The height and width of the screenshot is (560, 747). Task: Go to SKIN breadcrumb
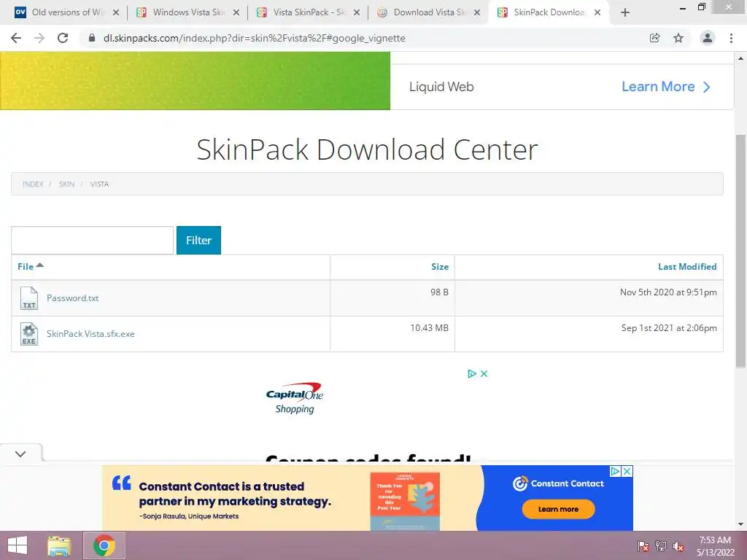pos(66,184)
